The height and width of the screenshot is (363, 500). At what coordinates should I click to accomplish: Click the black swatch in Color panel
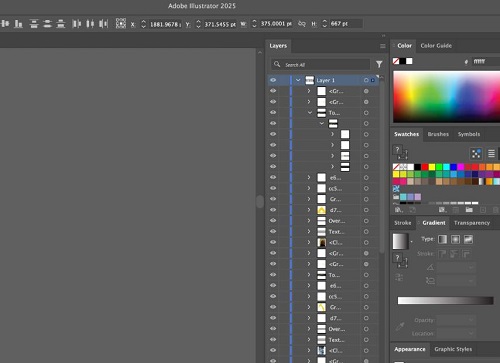click(403, 61)
